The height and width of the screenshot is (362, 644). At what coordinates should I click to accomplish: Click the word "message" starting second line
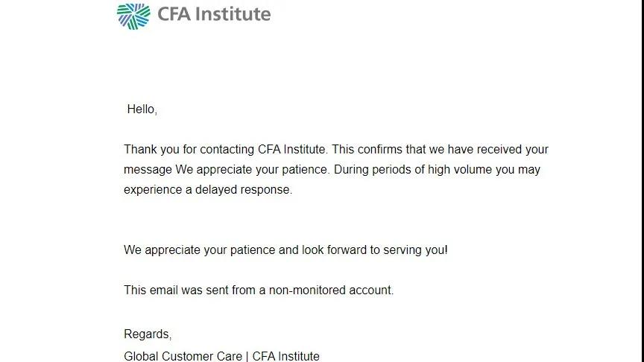tap(148, 170)
